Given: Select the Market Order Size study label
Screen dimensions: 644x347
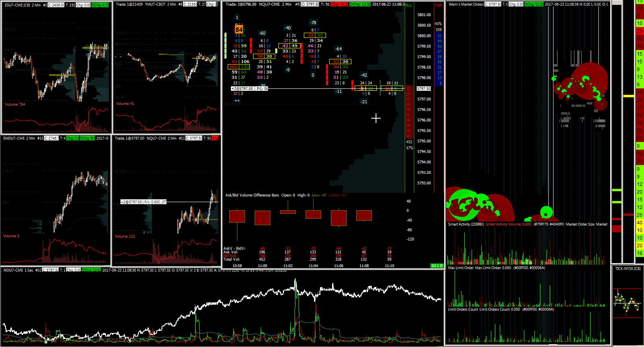Looking at the screenshot, I should (580, 224).
